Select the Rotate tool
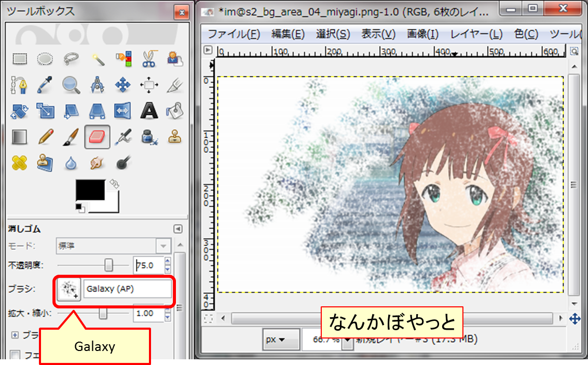 pyautogui.click(x=20, y=111)
